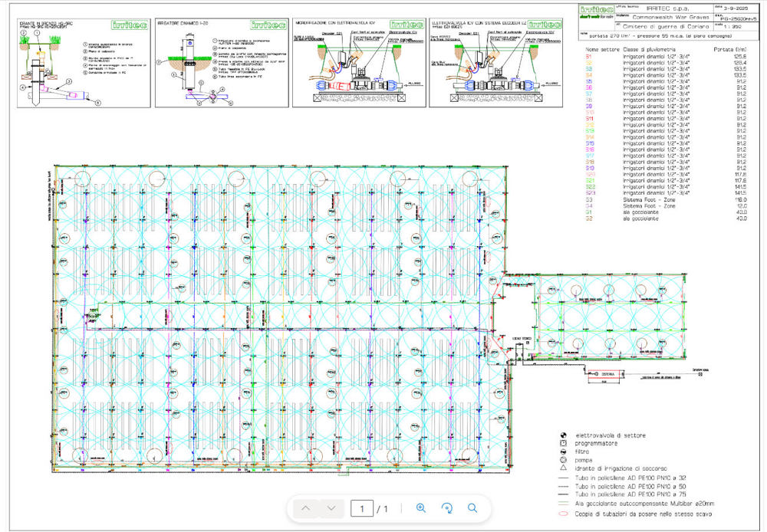Screen dimensions: 767x532
Task: Click the "IRRITEC s.p.a." title block text
Action: point(668,8)
